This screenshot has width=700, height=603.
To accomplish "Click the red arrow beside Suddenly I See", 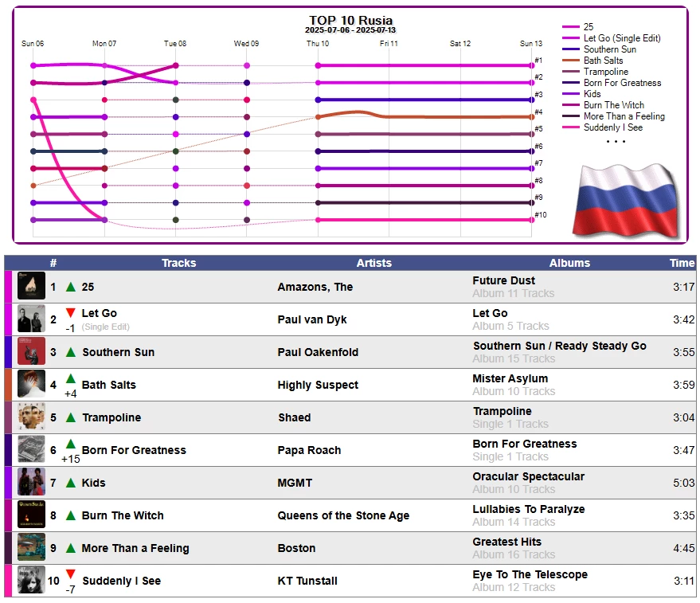I will [x=71, y=574].
